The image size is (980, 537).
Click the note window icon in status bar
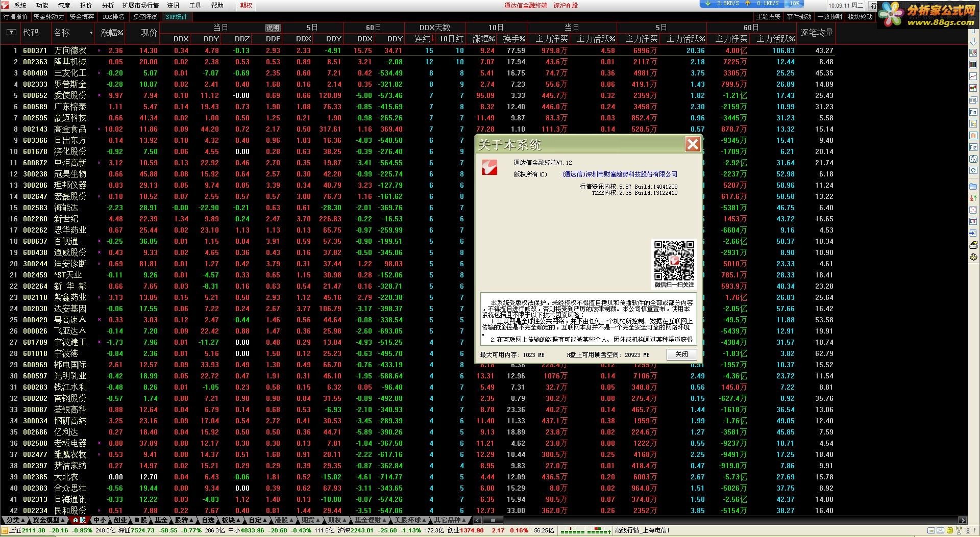[931, 530]
